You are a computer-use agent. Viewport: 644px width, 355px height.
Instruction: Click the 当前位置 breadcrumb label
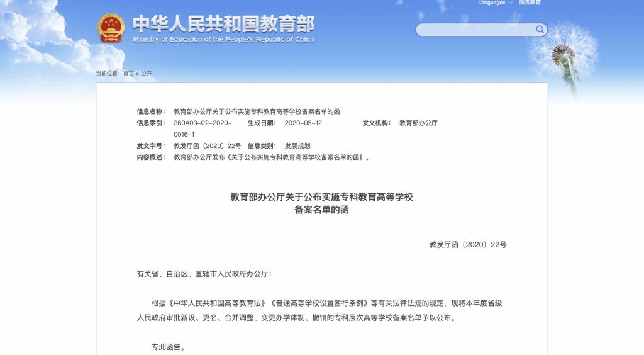coord(108,73)
